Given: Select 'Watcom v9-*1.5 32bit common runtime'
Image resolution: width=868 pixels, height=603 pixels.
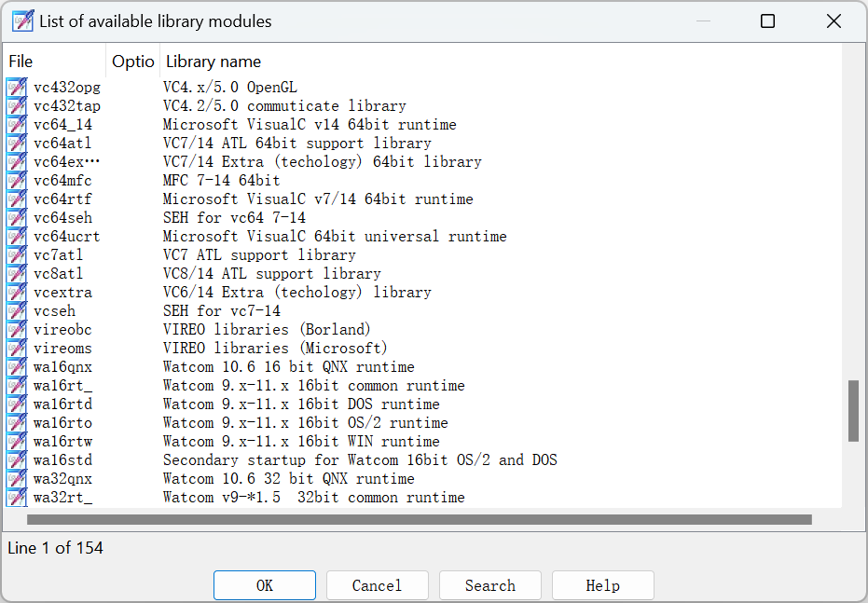Looking at the screenshot, I should tap(314, 498).
